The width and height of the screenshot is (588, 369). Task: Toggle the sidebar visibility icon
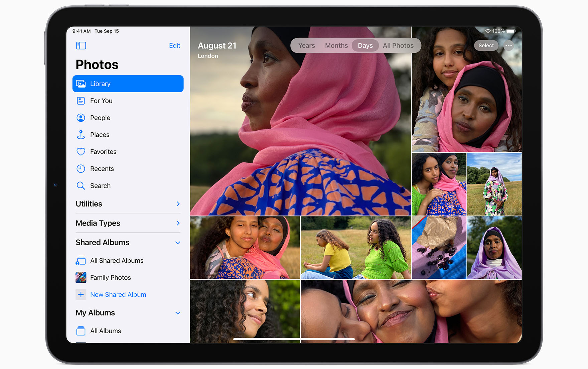coord(81,45)
